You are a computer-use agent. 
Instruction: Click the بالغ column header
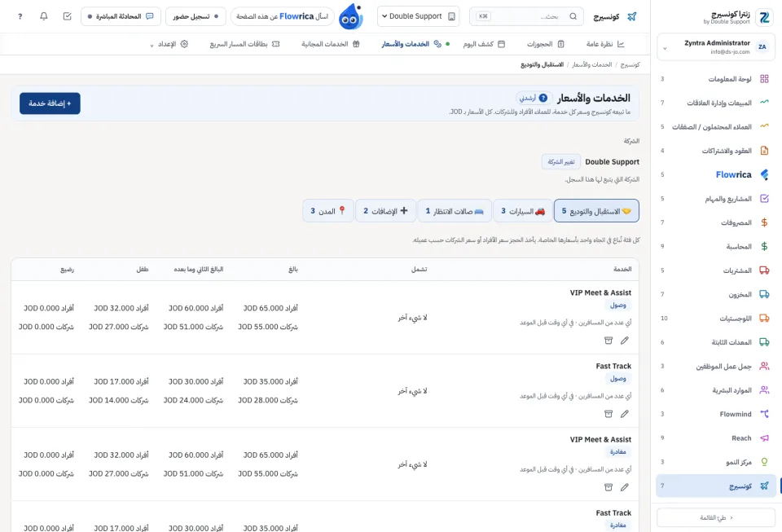click(x=293, y=269)
